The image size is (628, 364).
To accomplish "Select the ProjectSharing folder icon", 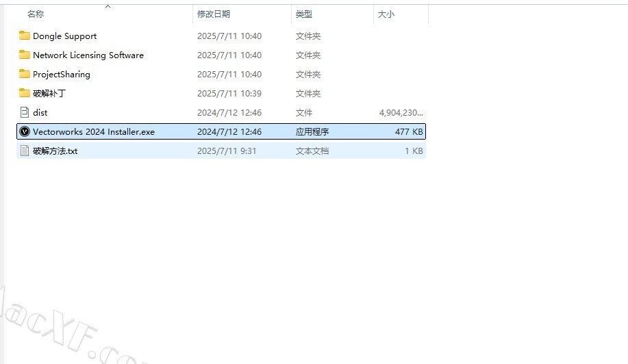I will pos(25,74).
